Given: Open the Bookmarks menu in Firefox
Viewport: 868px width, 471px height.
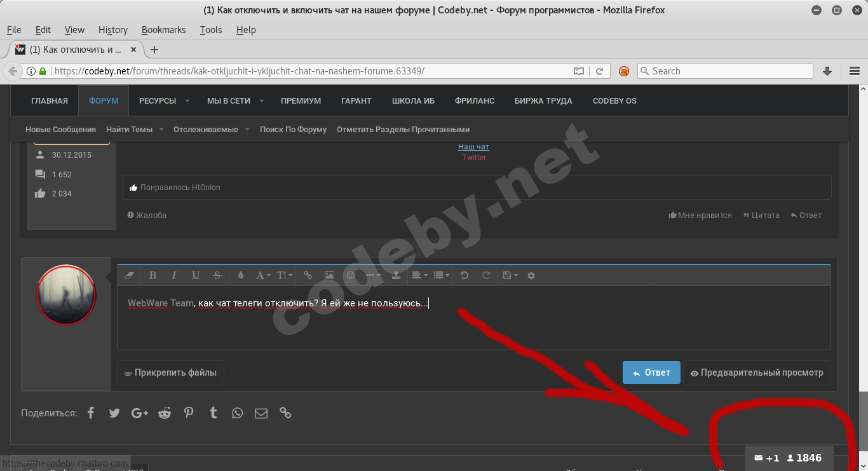Looking at the screenshot, I should [x=163, y=30].
